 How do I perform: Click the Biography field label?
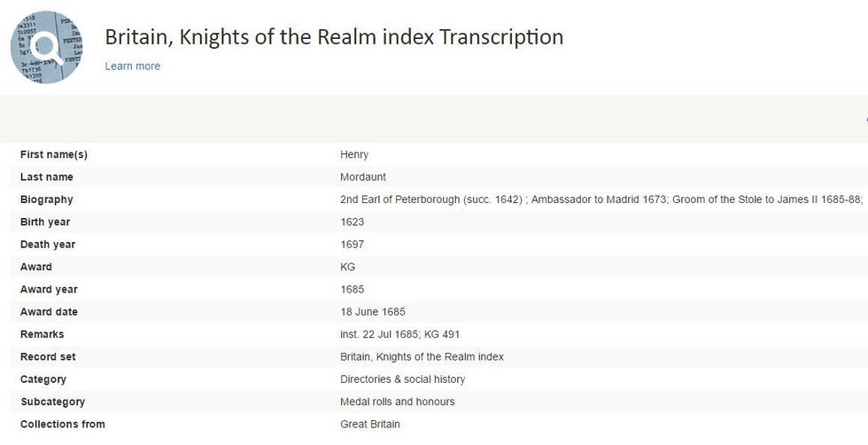pos(46,199)
